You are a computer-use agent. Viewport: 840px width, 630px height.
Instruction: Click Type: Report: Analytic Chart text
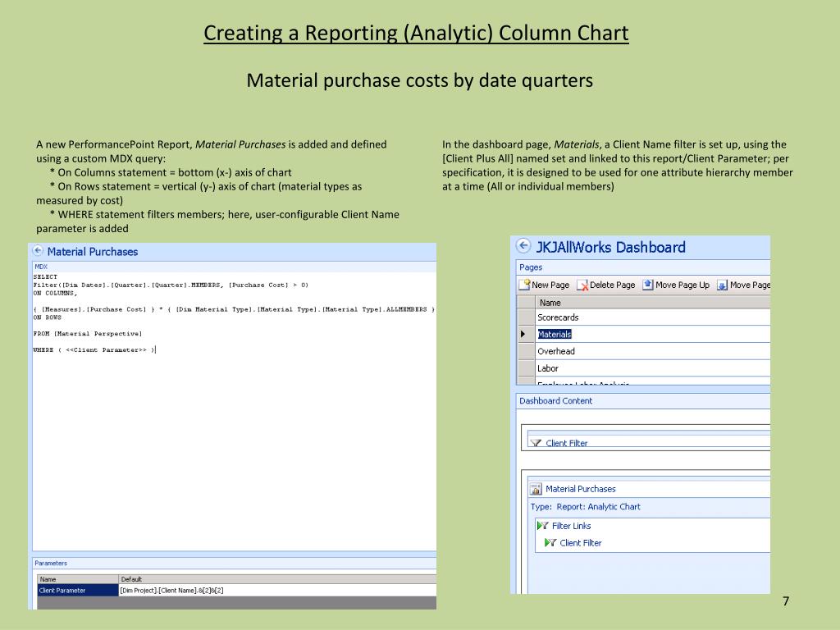[585, 506]
